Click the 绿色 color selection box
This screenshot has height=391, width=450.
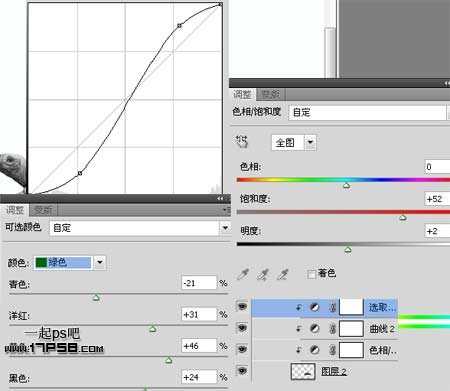coord(63,263)
